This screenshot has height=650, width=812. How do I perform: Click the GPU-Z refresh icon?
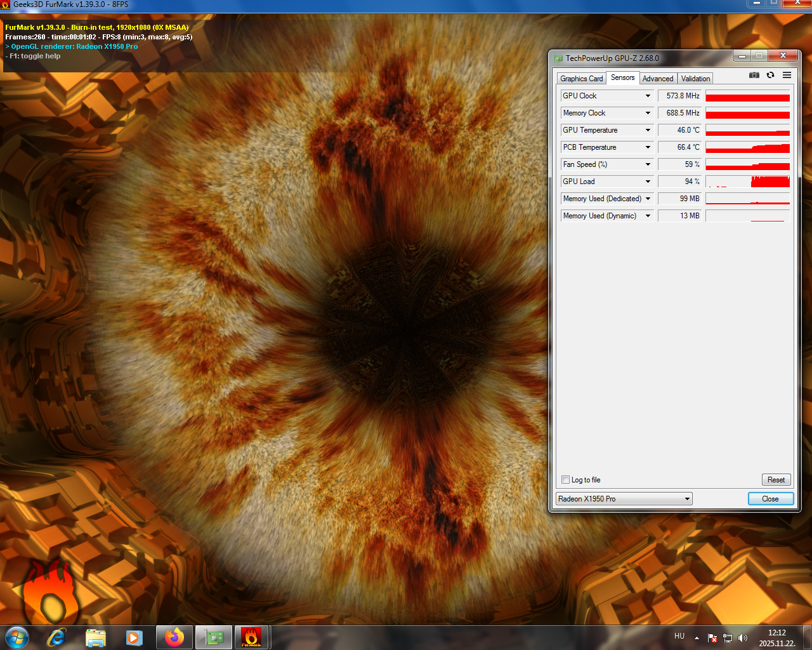(770, 75)
